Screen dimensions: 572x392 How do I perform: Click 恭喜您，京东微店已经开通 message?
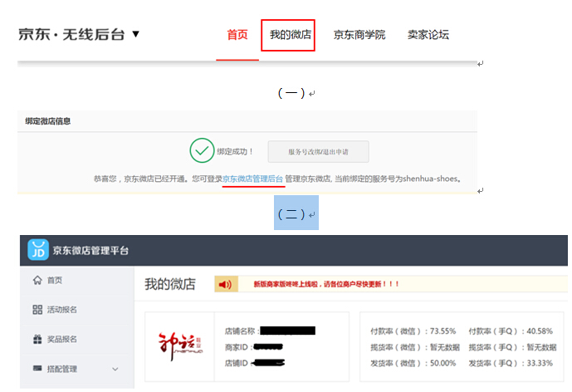pyautogui.click(x=141, y=179)
